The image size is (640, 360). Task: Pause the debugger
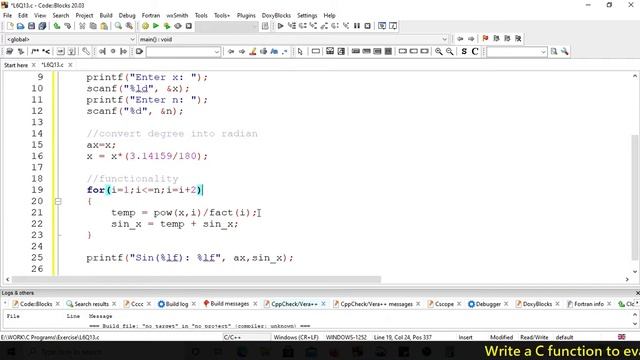[357, 26]
